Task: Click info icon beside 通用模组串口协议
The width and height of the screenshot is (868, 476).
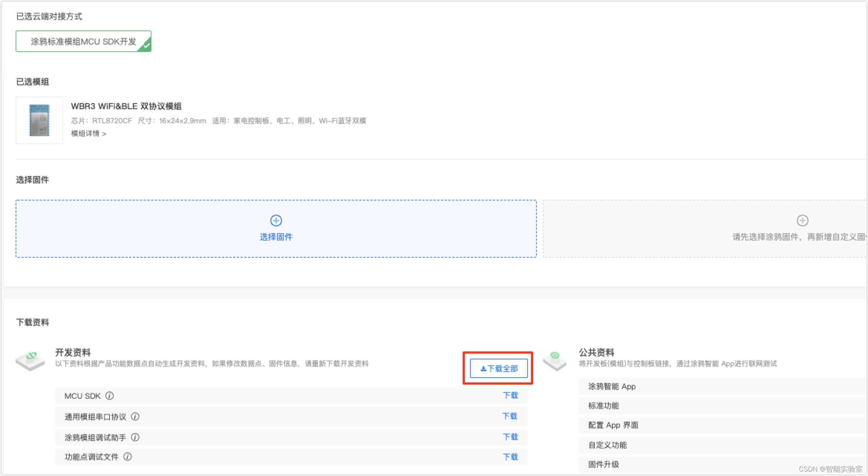Action: click(136, 417)
